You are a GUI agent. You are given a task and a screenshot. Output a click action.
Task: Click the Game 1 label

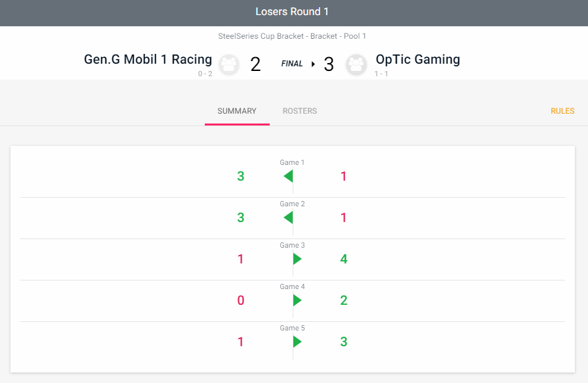(292, 162)
